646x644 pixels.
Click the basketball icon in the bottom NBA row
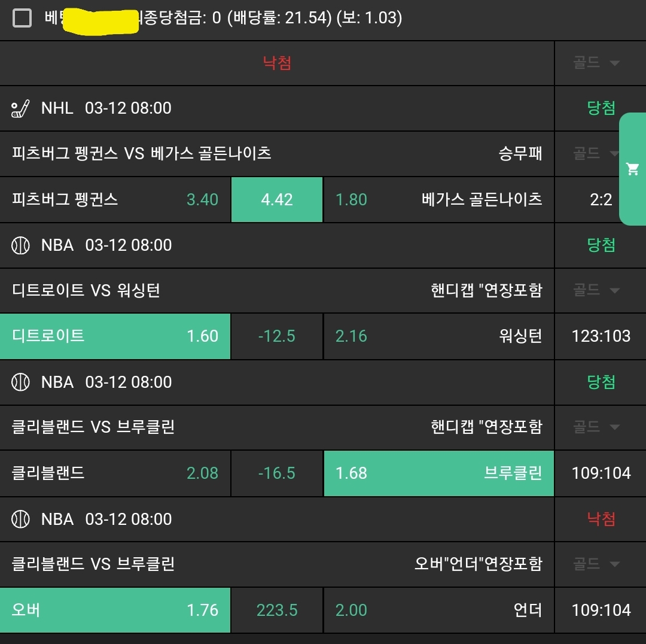point(20,520)
